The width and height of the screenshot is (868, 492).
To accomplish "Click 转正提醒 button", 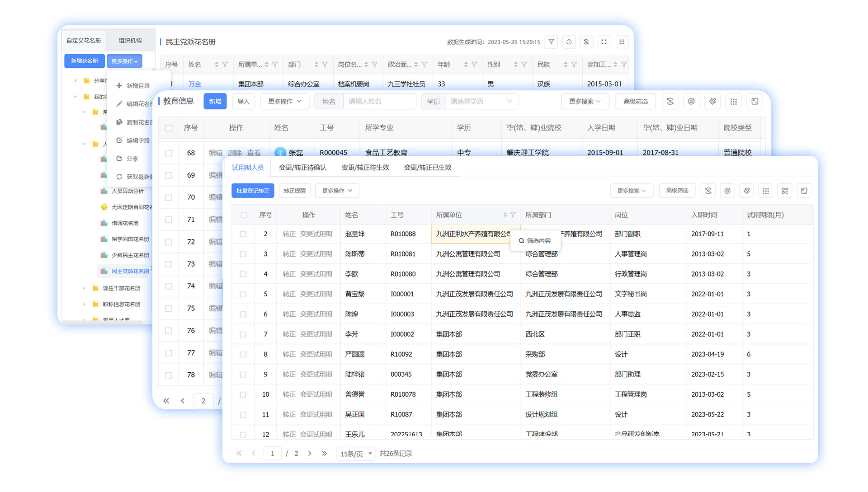I will (x=295, y=191).
